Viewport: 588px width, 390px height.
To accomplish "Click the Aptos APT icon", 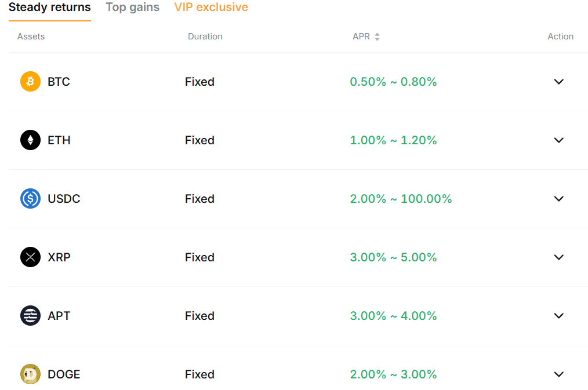I will pyautogui.click(x=30, y=316).
